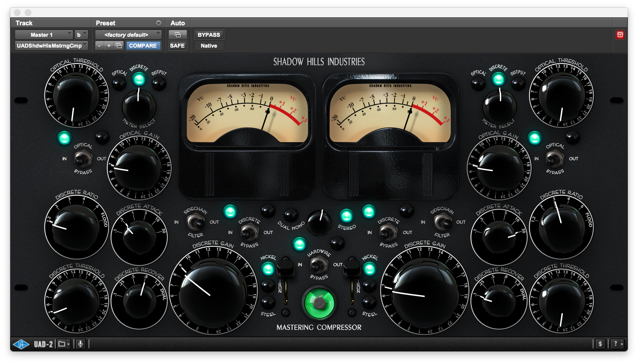This screenshot has height=364, width=638.
Task: Flip the left Optical In/Out bypass switch
Action: 83,159
